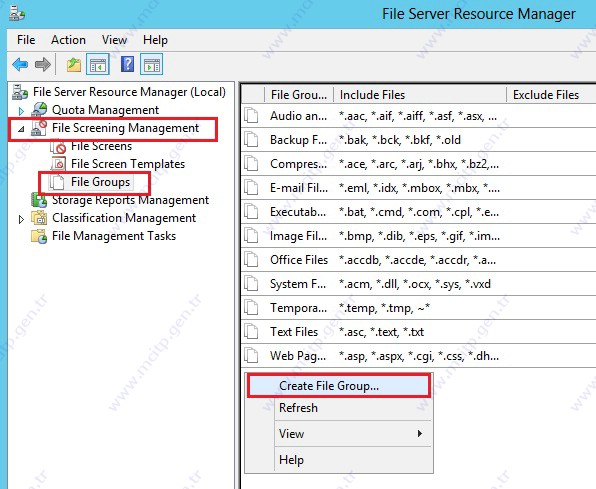The width and height of the screenshot is (596, 489).
Task: Click the System Files row icon
Action: point(251,284)
